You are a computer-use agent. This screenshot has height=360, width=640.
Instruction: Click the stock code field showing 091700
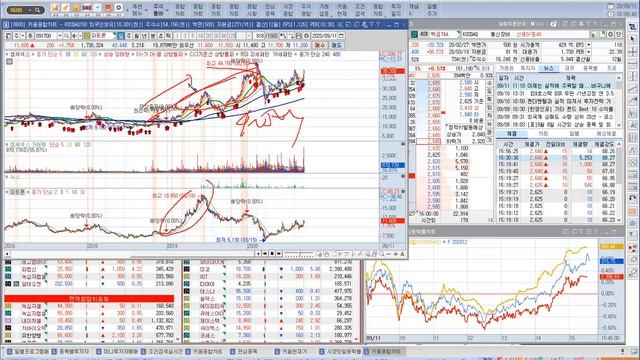point(46,36)
